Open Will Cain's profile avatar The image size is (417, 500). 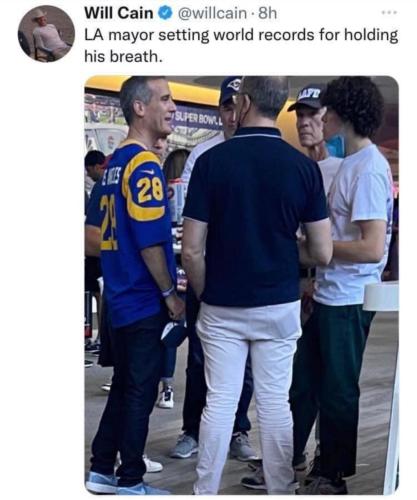[x=46, y=34]
